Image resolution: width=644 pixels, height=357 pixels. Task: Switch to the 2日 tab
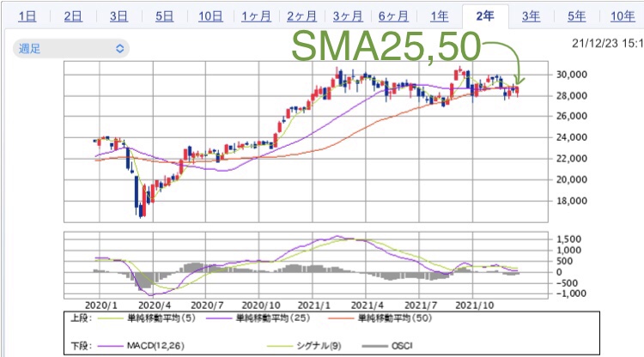[x=73, y=16]
